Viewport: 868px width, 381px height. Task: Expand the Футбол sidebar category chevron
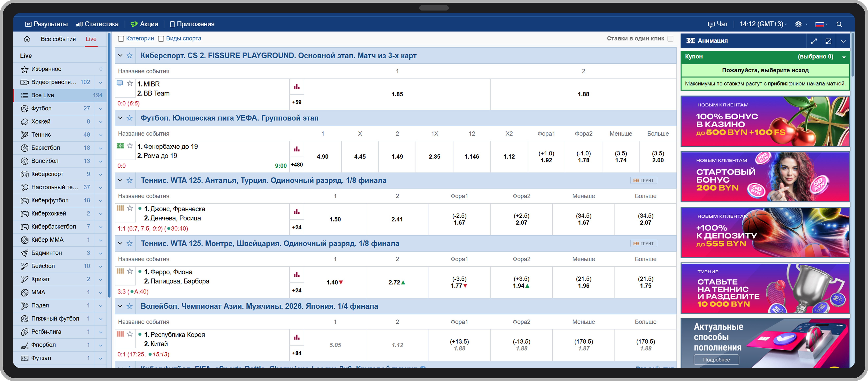[100, 109]
